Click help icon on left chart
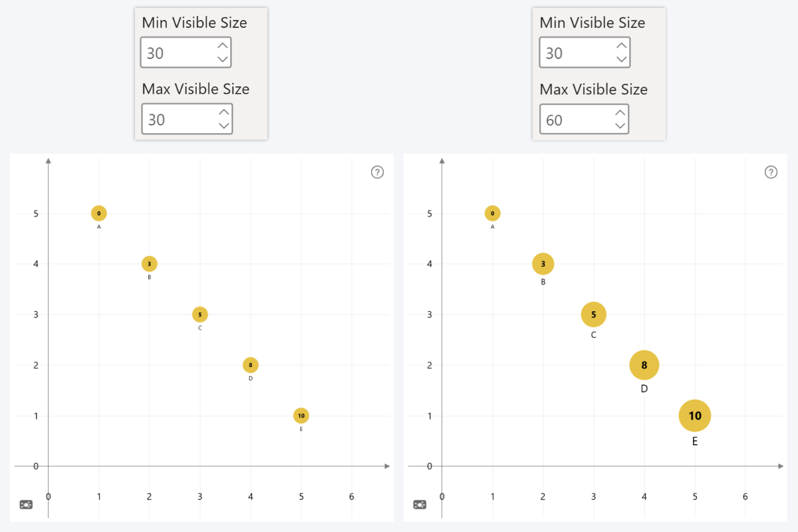Viewport: 798px width, 532px height. point(377,172)
